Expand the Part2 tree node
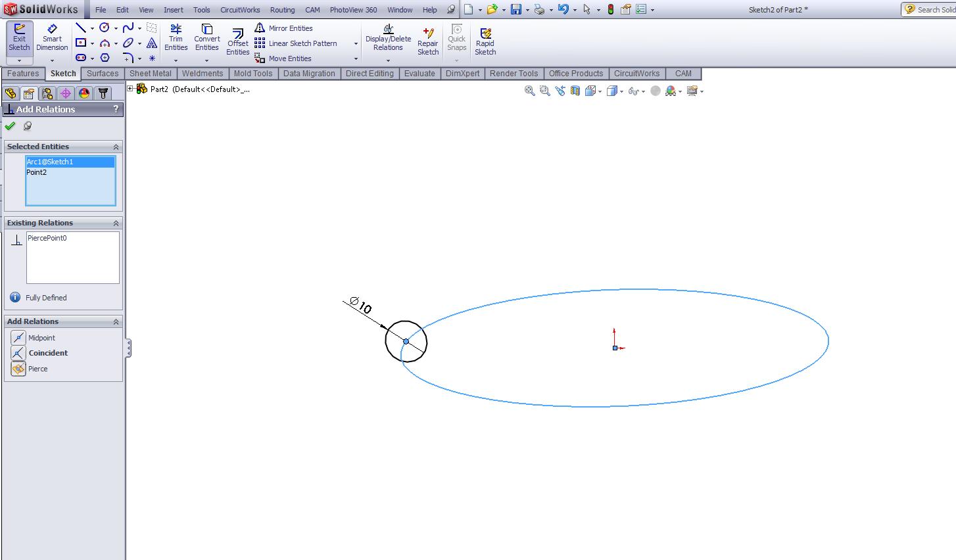The width and height of the screenshot is (956, 560). (x=130, y=89)
